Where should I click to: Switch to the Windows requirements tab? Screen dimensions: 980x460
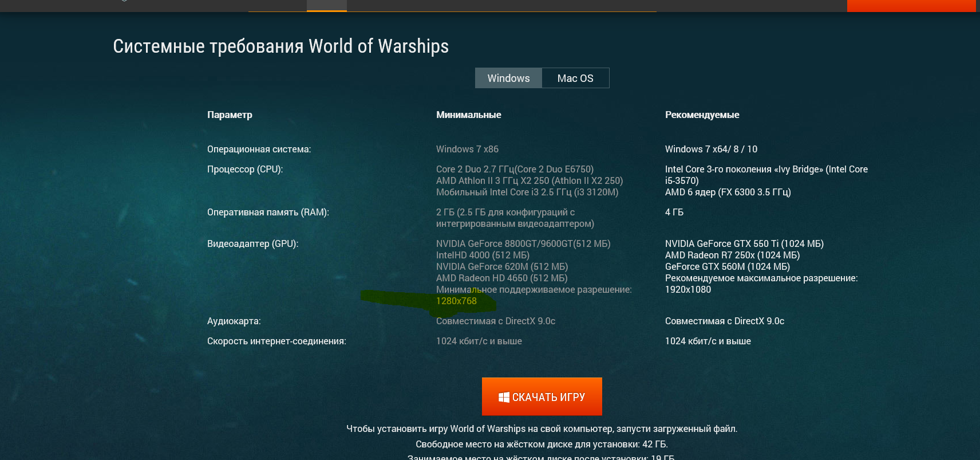point(508,78)
